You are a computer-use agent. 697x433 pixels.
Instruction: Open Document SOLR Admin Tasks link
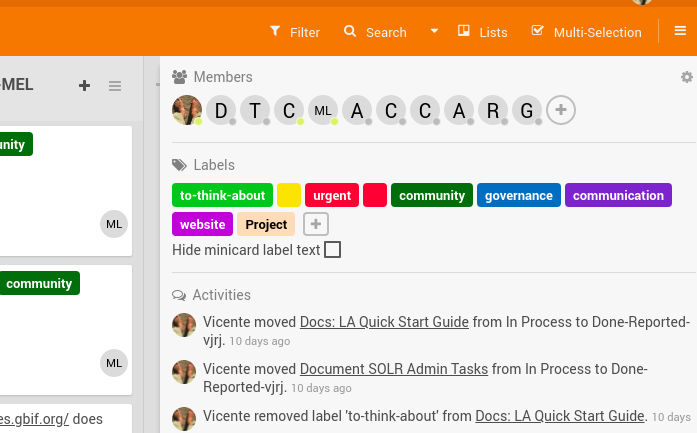394,369
